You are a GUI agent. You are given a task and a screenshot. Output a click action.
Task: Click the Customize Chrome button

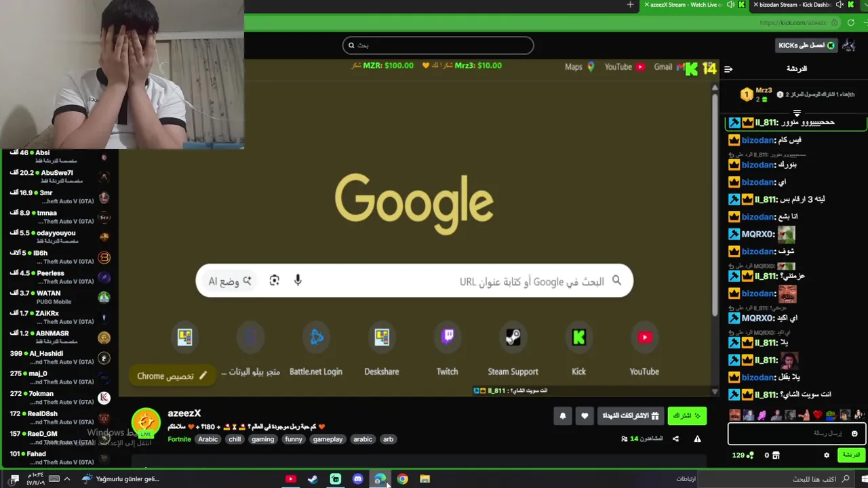172,375
